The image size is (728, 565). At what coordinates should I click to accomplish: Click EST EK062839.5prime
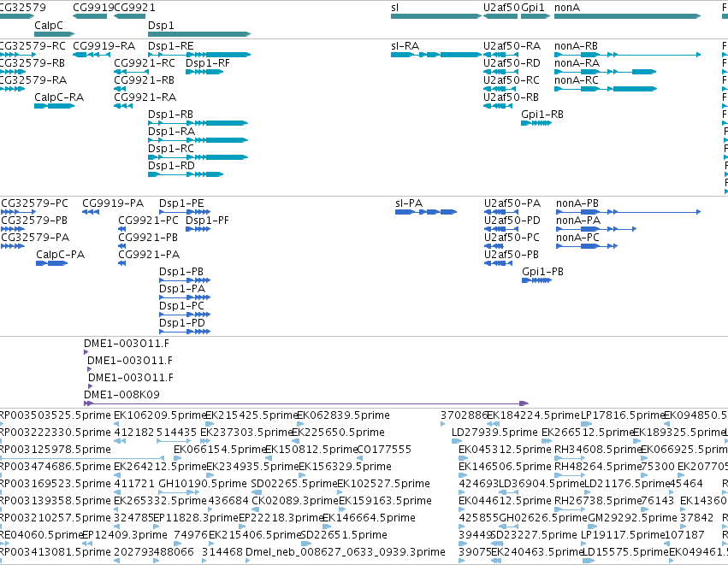tap(343, 415)
